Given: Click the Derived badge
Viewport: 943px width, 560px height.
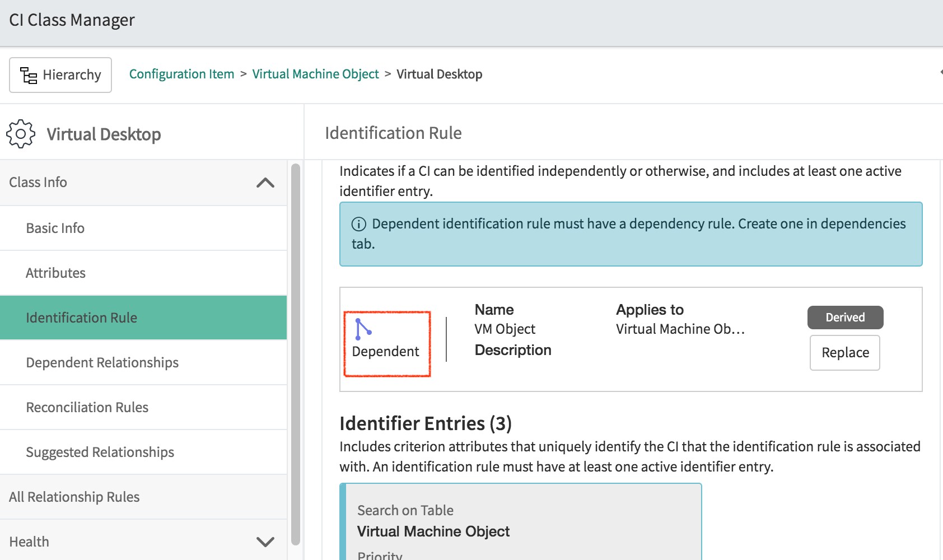Looking at the screenshot, I should click(844, 318).
